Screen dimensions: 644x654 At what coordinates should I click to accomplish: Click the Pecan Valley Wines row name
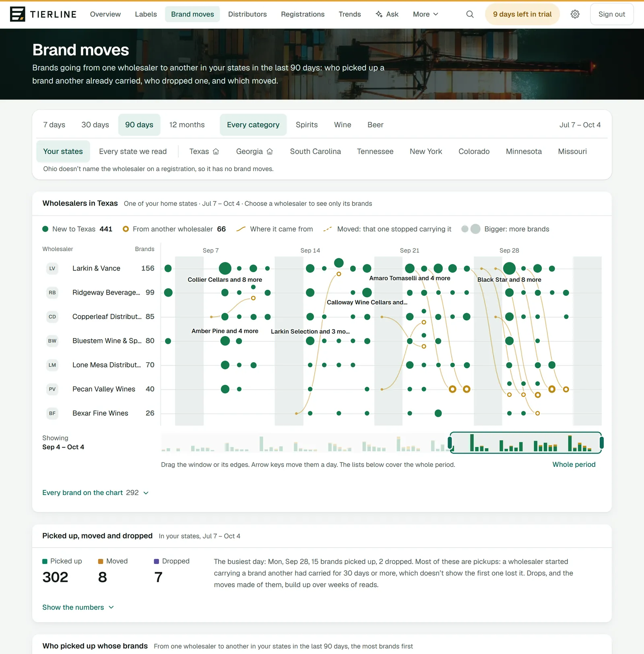[104, 389]
